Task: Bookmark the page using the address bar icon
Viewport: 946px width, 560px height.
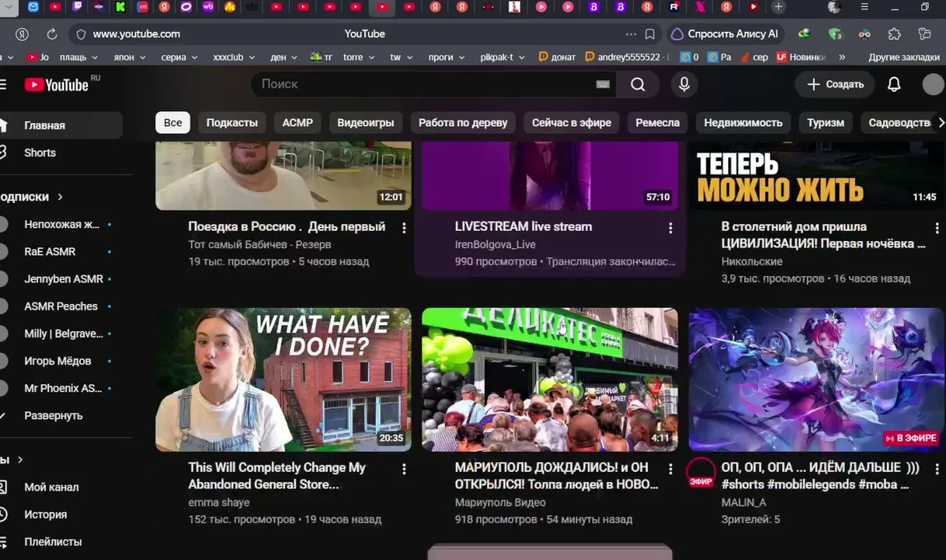Action: (x=650, y=34)
